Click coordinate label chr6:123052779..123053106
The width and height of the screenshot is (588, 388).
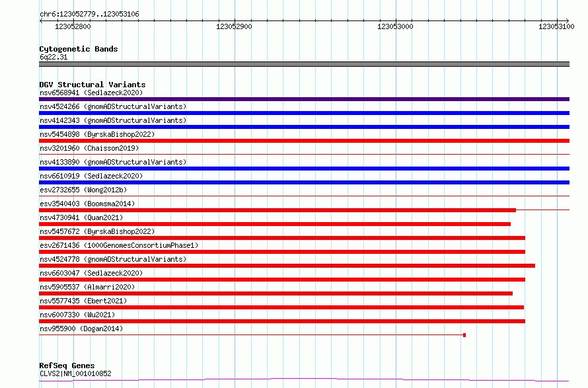(x=89, y=14)
